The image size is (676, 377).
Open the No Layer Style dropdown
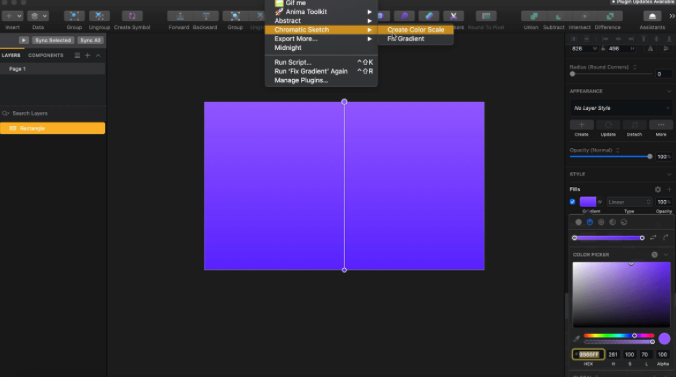(x=621, y=108)
